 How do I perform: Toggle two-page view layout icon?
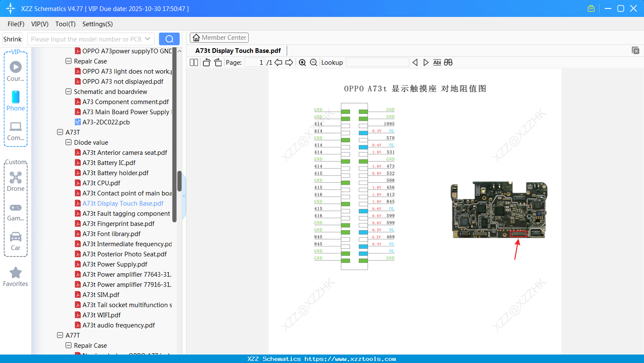pos(194,62)
